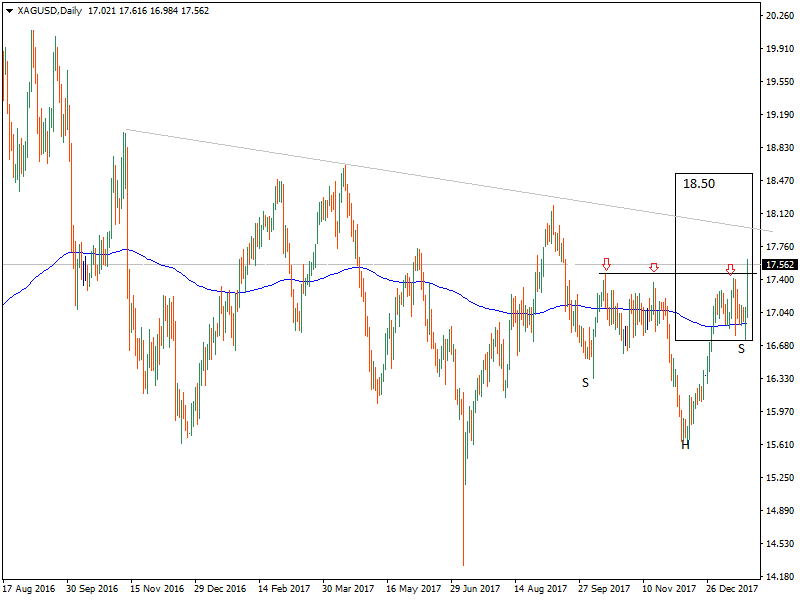The image size is (800, 600).
Task: Click the 19.910 price axis label
Action: pos(780,48)
